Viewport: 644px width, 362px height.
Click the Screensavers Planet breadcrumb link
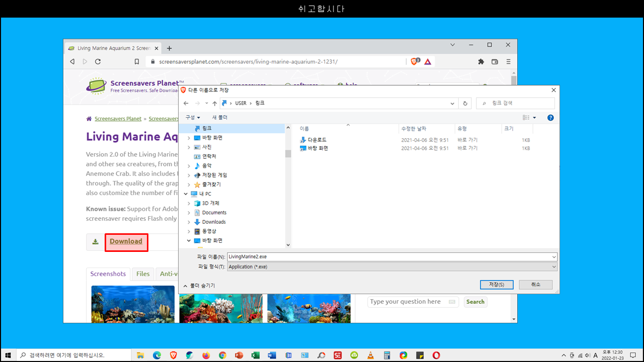point(118,119)
